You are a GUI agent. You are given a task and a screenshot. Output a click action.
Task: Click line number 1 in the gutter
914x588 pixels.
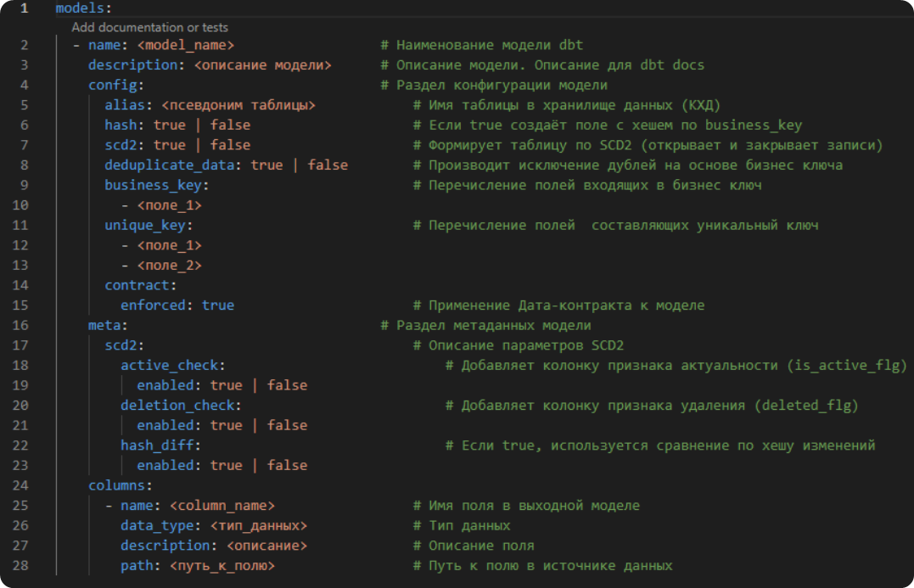pos(24,8)
